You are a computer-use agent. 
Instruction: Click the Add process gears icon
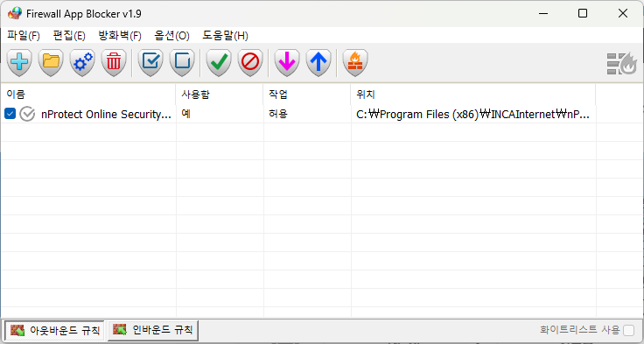click(82, 62)
